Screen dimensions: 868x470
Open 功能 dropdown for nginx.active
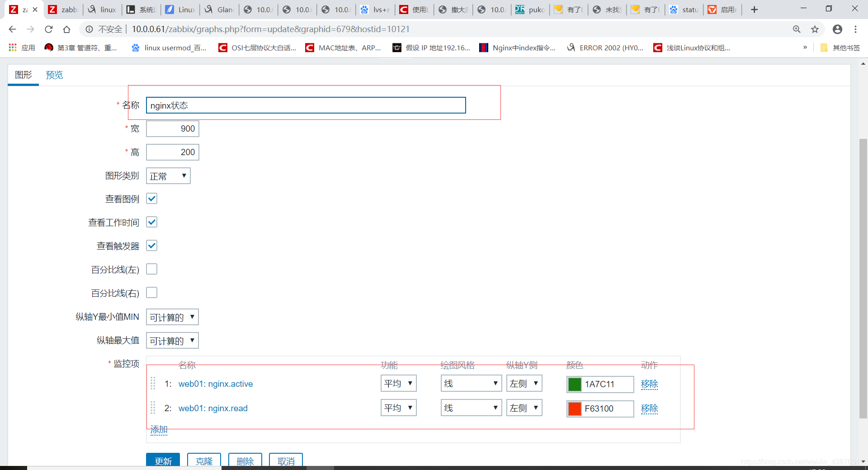398,384
